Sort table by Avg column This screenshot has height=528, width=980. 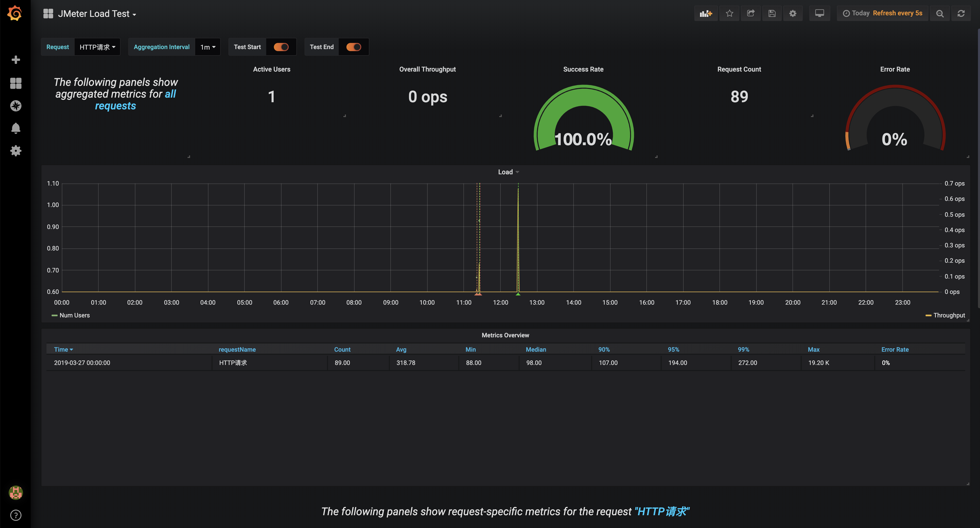401,349
